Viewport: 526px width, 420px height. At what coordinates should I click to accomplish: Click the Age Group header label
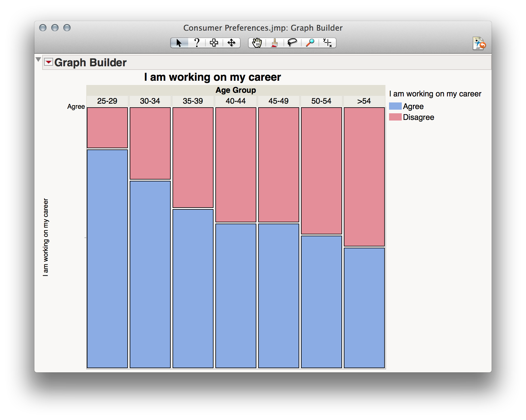236,90
